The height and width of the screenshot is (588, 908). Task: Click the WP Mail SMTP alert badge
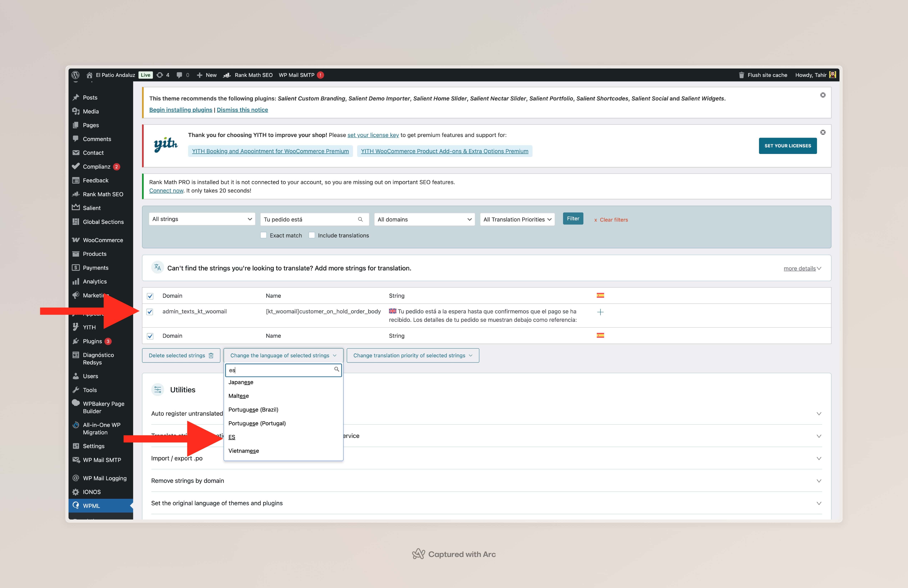321,75
